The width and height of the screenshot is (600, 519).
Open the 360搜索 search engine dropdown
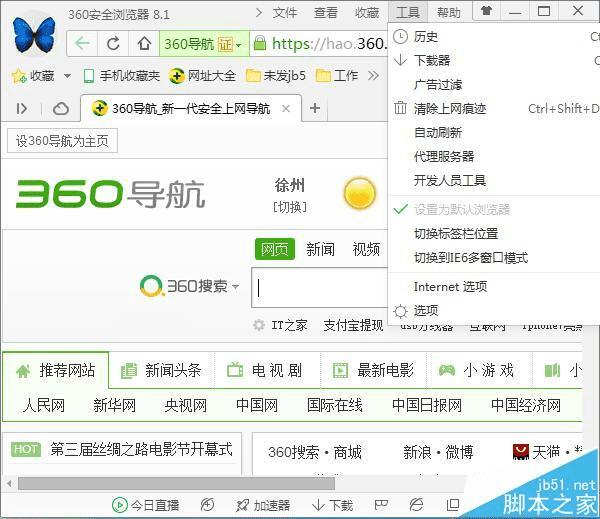coord(235,286)
